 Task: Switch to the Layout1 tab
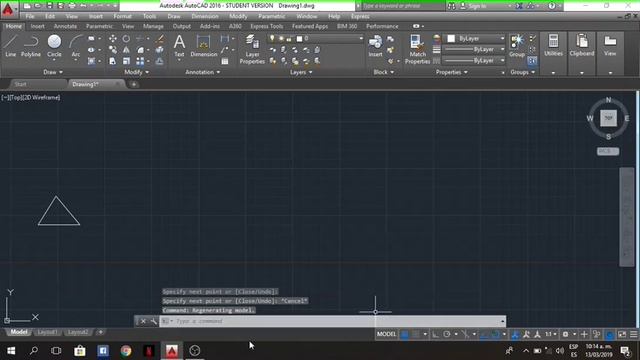point(47,332)
